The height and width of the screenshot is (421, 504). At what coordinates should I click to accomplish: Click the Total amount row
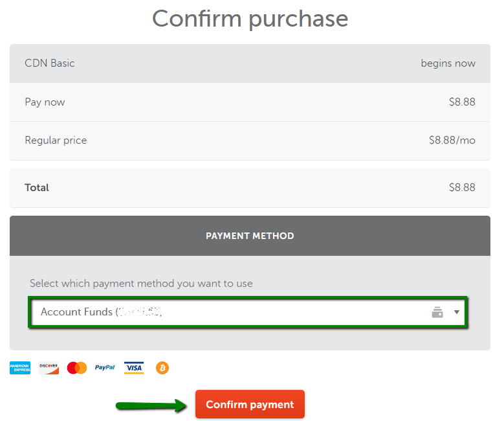click(250, 188)
